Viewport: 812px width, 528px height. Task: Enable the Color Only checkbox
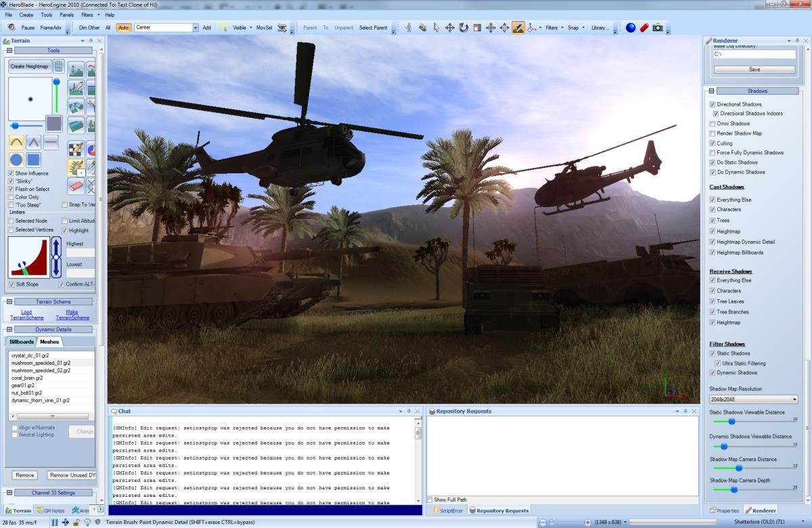tap(11, 197)
